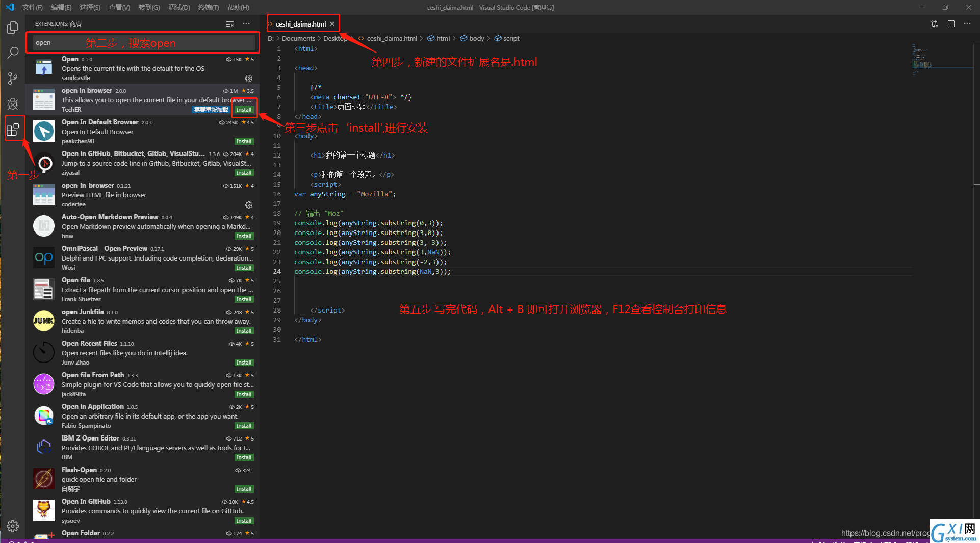980x543 pixels.
Task: Install the Open Recent Files extension
Action: (244, 363)
